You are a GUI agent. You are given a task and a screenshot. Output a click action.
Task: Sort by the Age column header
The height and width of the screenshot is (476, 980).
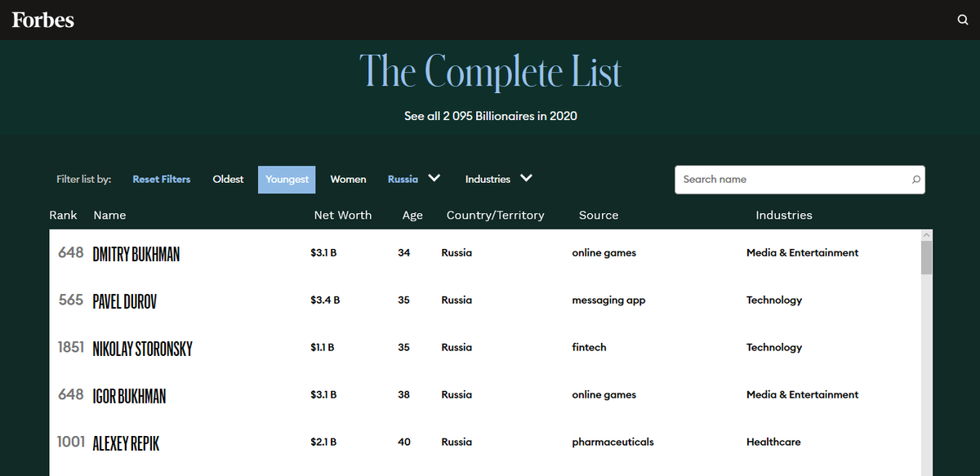click(x=412, y=216)
